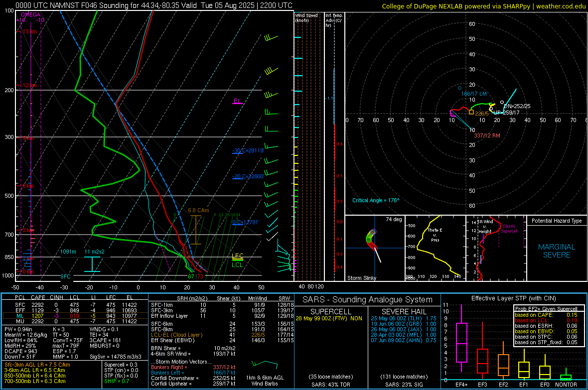
Task: Select the '-20 C=22800'' height label
Action: pyautogui.click(x=248, y=176)
